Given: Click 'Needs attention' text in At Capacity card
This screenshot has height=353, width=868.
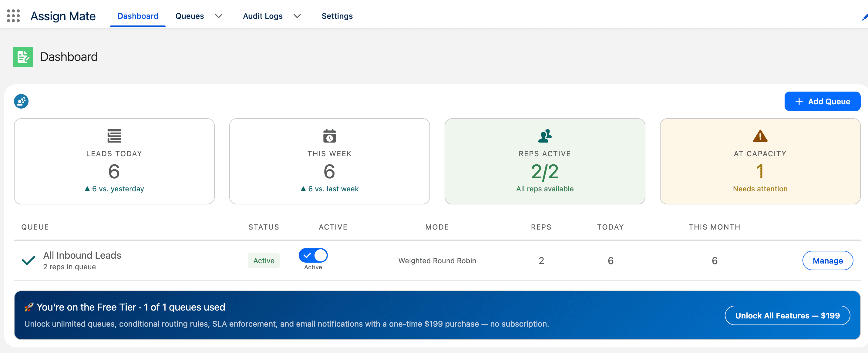Looking at the screenshot, I should point(760,189).
